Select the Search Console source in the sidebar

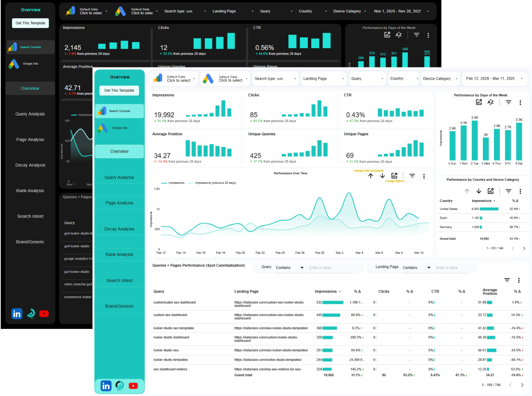click(x=119, y=111)
